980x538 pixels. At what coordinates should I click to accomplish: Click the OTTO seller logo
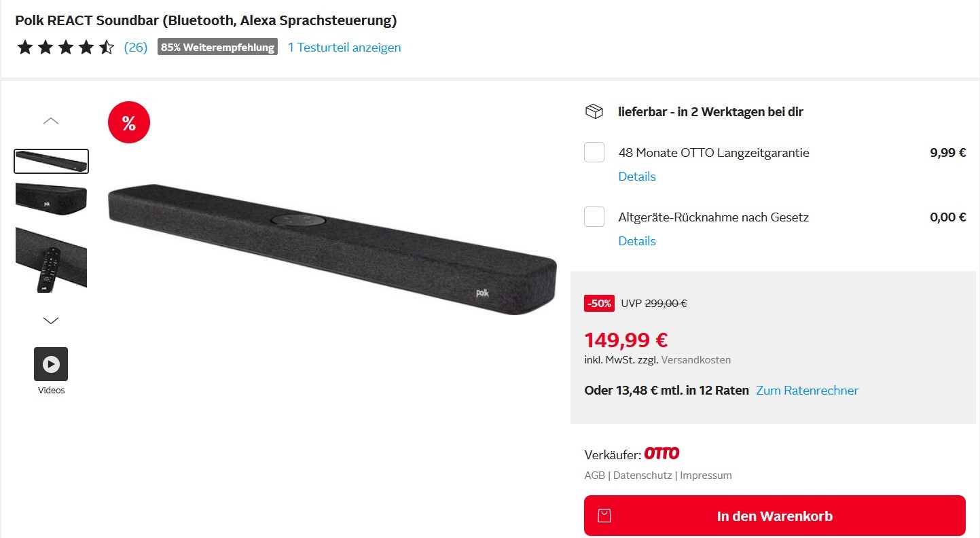pos(661,453)
